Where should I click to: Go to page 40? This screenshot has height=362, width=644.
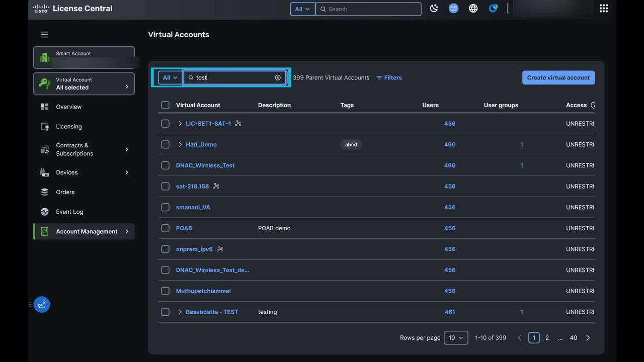(573, 338)
